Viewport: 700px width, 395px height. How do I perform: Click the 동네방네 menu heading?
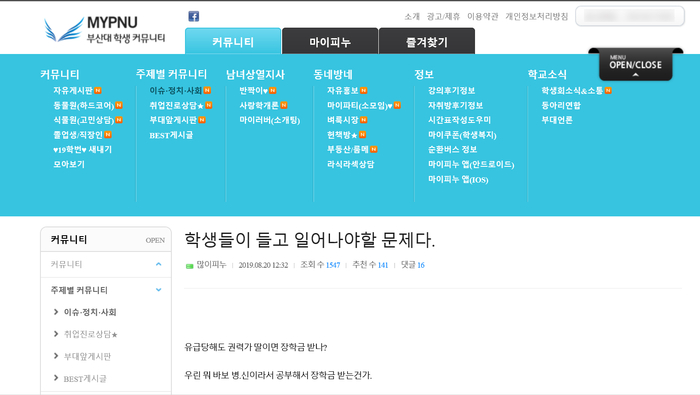333,74
